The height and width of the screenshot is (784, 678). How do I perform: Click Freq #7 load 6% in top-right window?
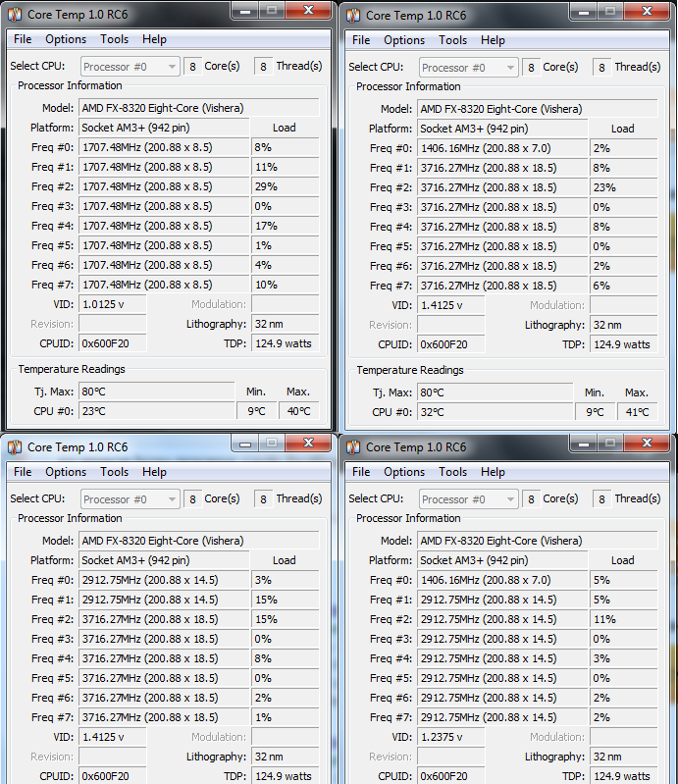click(623, 286)
